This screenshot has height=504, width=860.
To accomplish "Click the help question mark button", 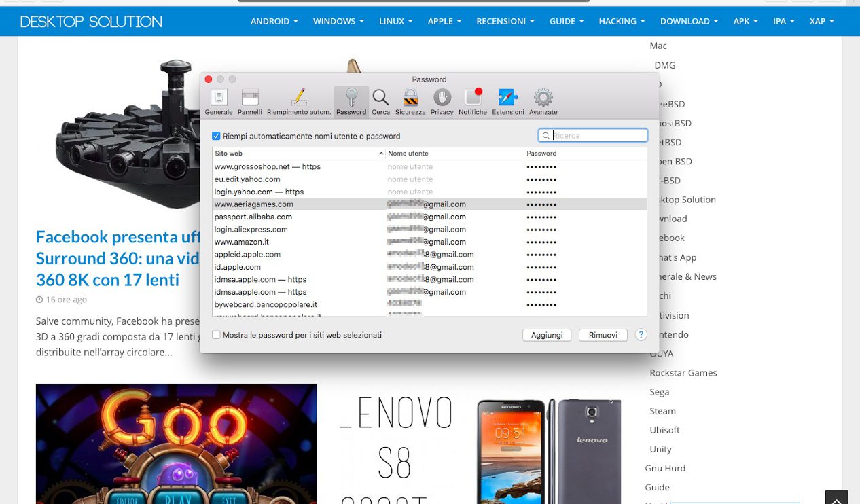I will 640,335.
